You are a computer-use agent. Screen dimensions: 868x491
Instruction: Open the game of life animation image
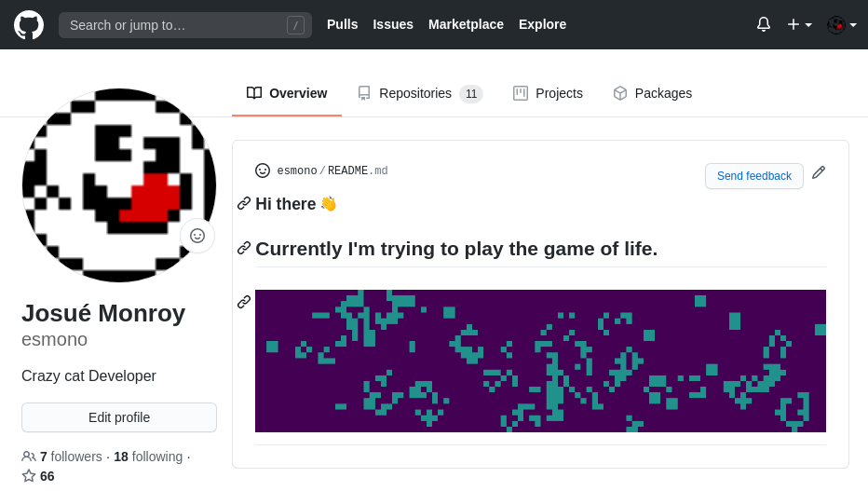click(540, 361)
